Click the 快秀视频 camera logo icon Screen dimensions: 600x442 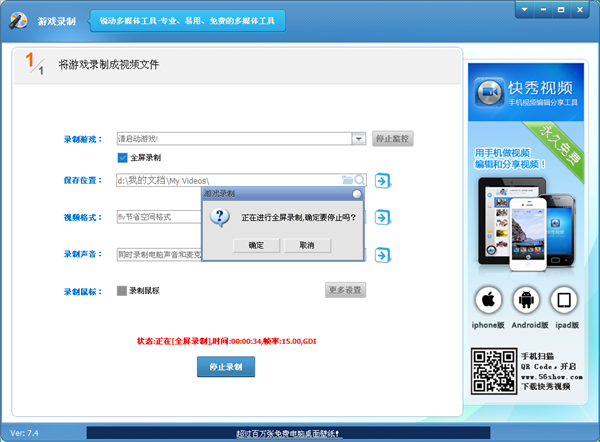point(489,92)
